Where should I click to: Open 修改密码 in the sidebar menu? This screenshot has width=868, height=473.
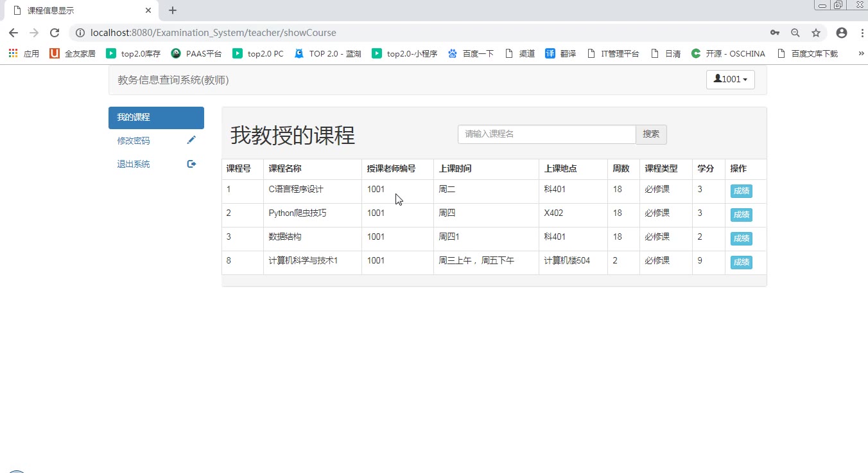tap(134, 141)
